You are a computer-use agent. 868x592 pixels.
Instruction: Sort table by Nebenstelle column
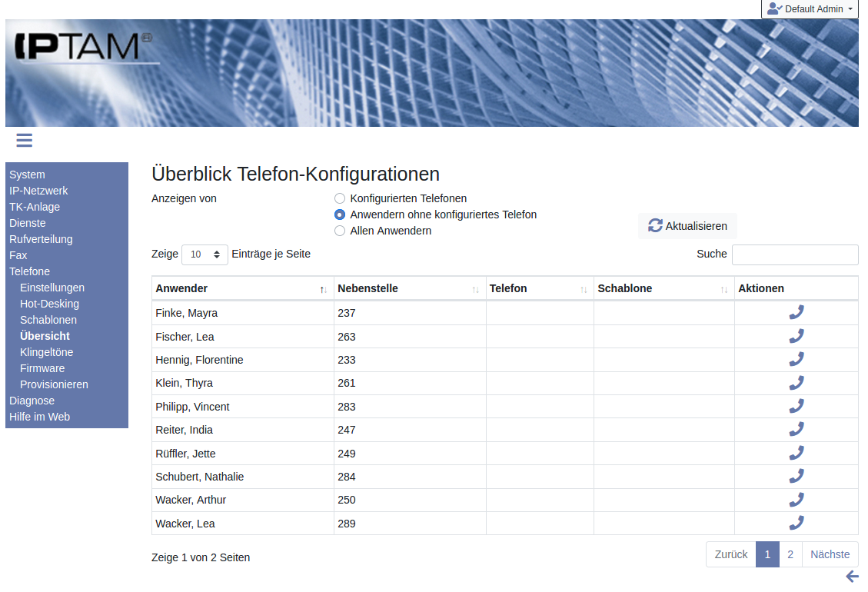coord(410,288)
